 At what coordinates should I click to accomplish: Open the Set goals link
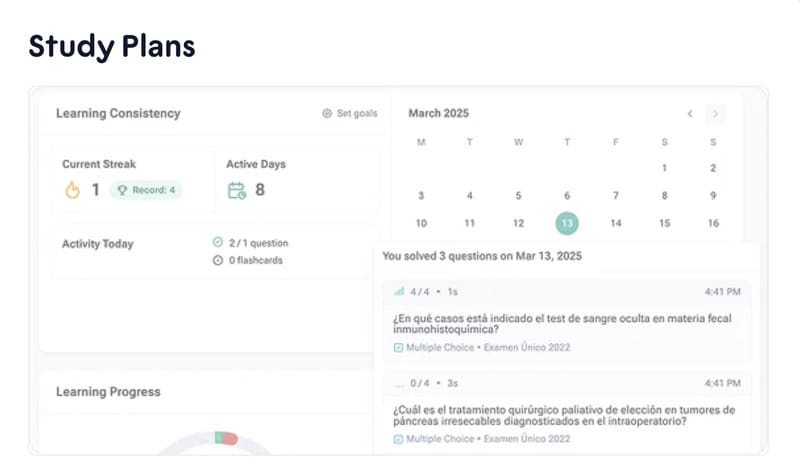coord(356,114)
